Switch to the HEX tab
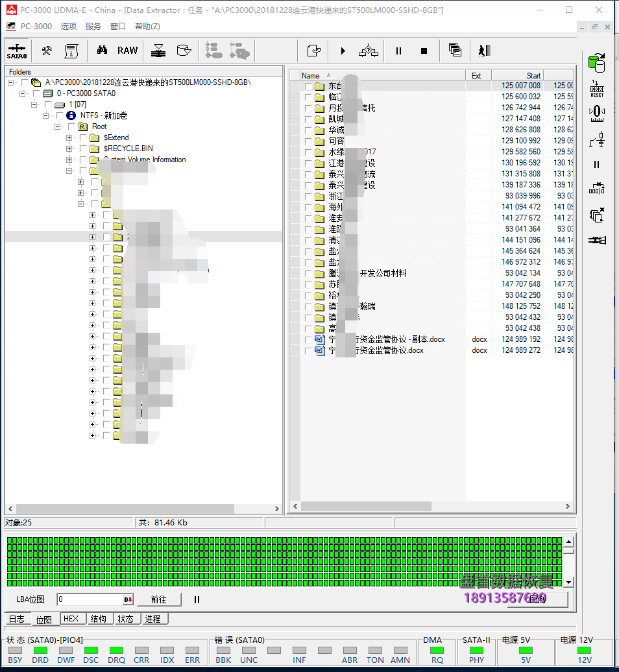Image resolution: width=619 pixels, height=672 pixels. [71, 619]
